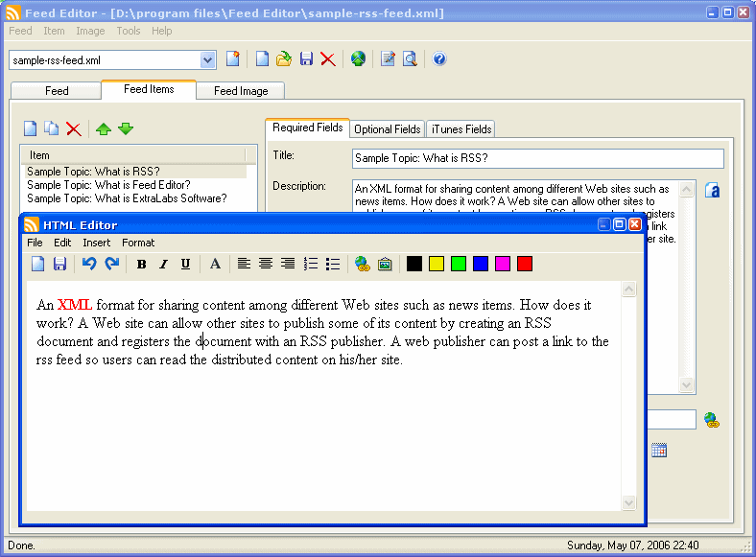The image size is (756, 557).
Task: Toggle italic formatting in HTML Editor
Action: tap(163, 264)
